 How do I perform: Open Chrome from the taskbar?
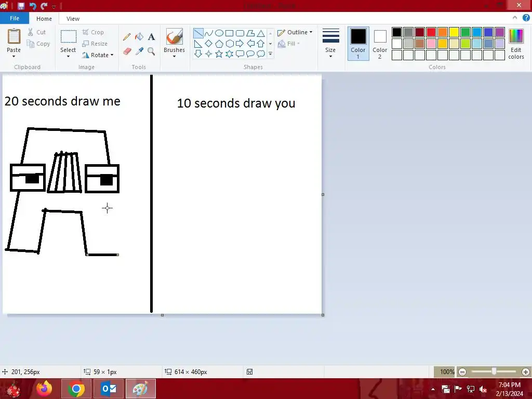[x=76, y=389]
